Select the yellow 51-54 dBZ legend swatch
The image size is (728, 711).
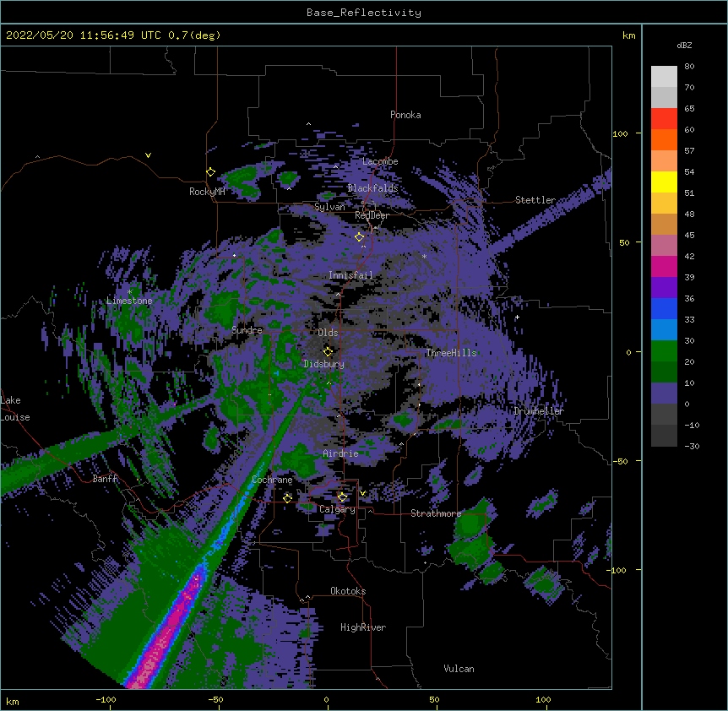[664, 182]
